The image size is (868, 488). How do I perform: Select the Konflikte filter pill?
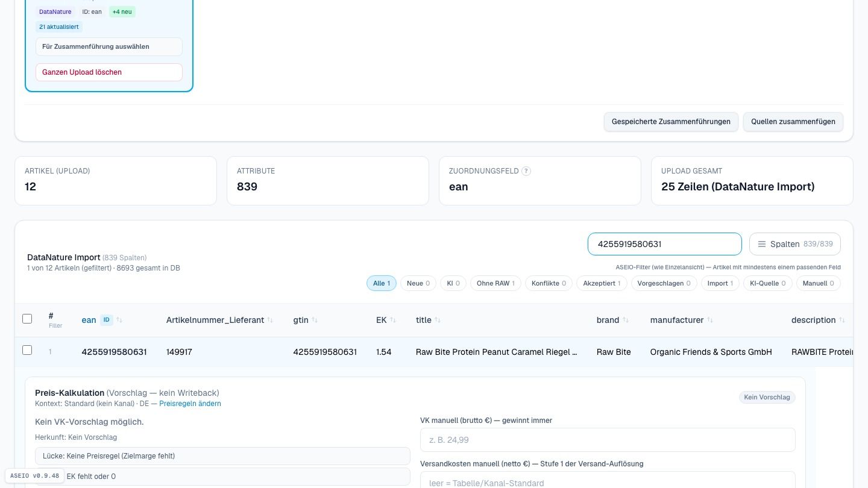(549, 283)
